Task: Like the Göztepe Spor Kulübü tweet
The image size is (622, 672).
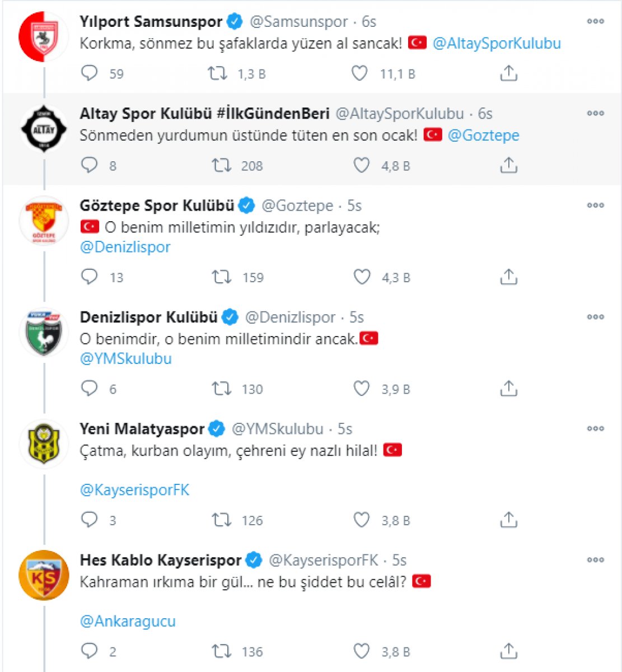Action: pyautogui.click(x=362, y=277)
